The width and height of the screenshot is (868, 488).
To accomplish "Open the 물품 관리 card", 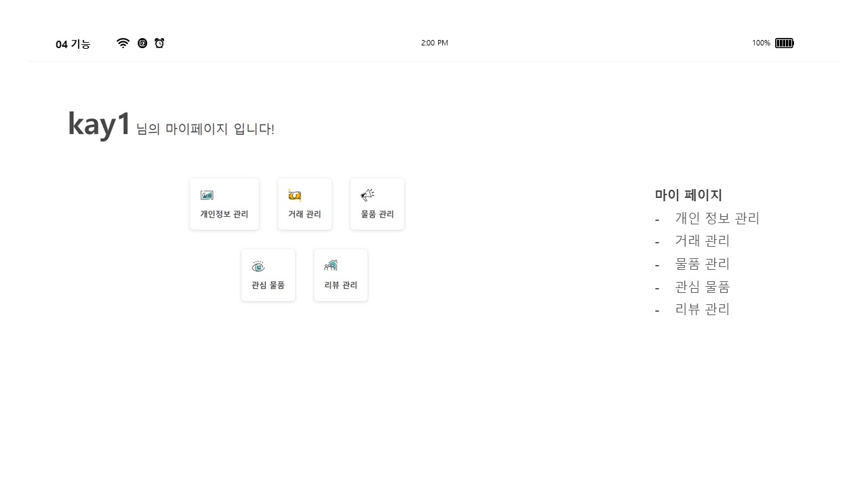I will (x=377, y=203).
